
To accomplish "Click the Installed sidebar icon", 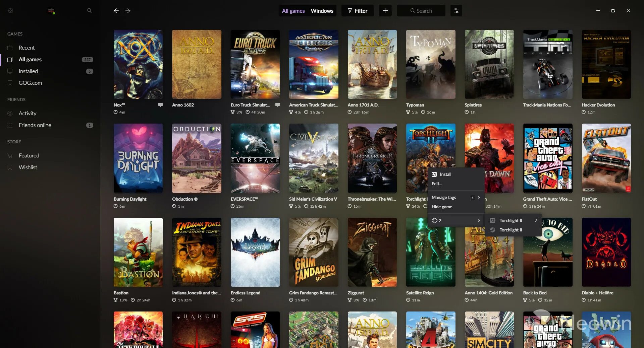I will pos(10,71).
